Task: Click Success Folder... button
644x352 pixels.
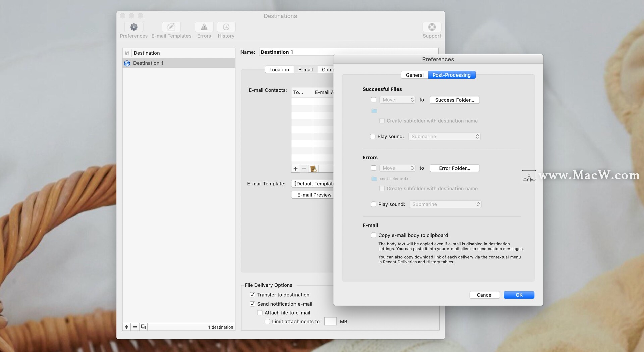Action: point(454,100)
